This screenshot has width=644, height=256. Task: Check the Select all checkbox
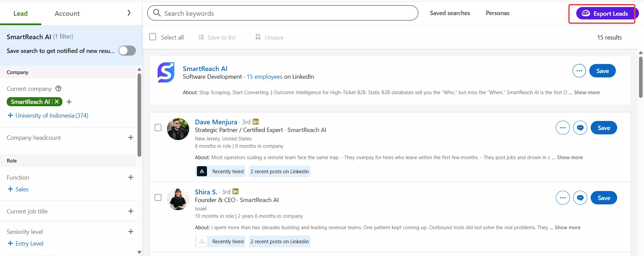click(x=153, y=37)
